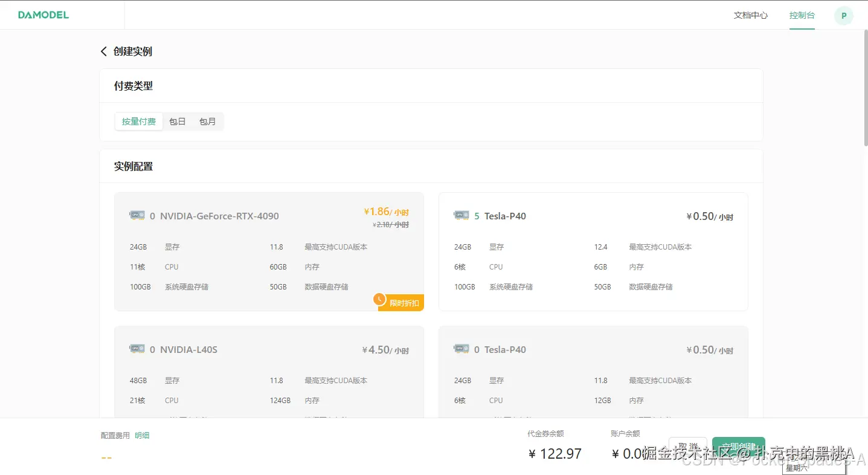The image size is (868, 475).
Task: Click the struck-through ¥2.18/小时 price
Action: (x=391, y=225)
